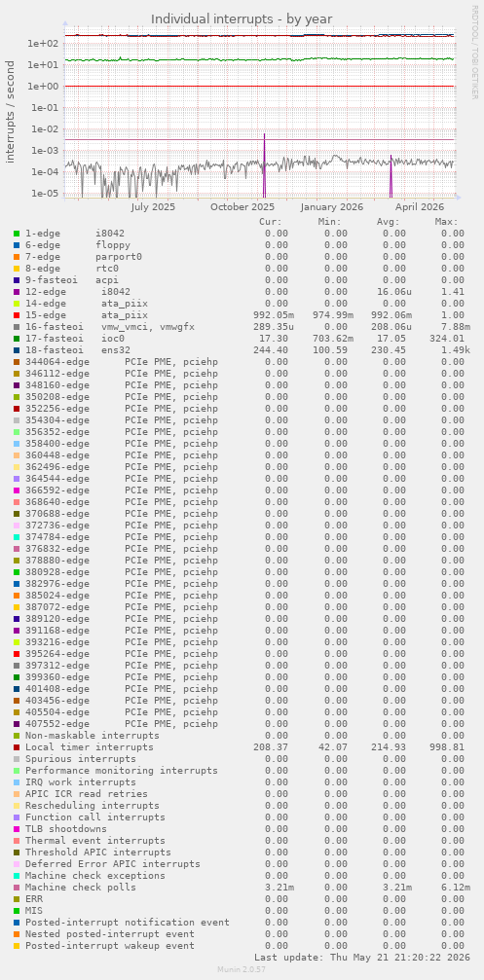Viewport: 484px width, 980px height.
Task: Click the Local timer interrupts color swatch
Action: (17, 746)
